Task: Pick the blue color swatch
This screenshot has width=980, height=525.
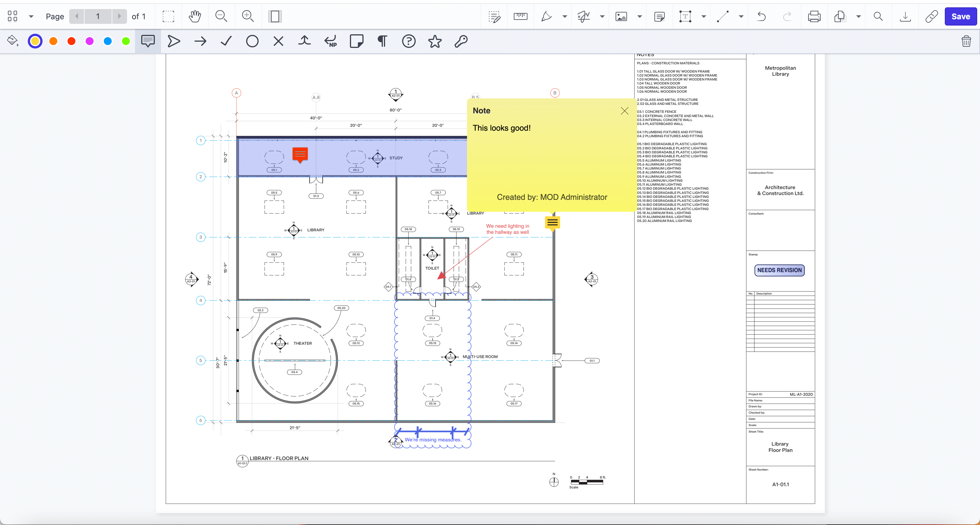Action: click(x=108, y=41)
